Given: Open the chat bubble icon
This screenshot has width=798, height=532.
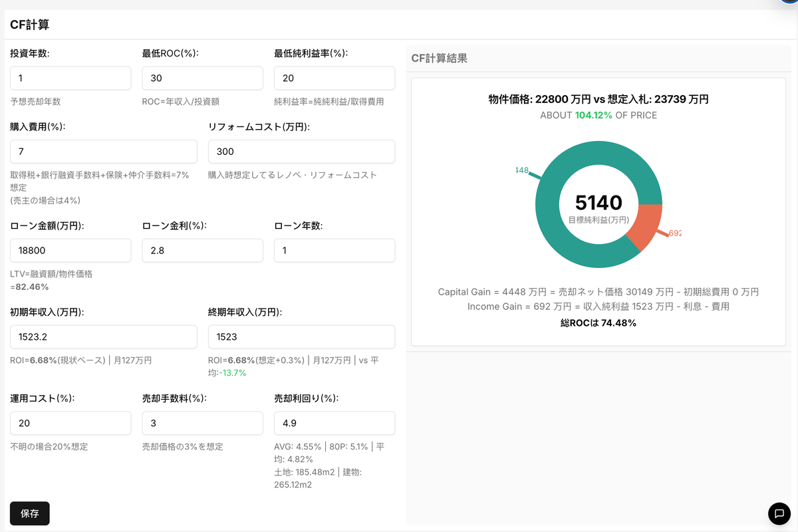Looking at the screenshot, I should coord(779,513).
